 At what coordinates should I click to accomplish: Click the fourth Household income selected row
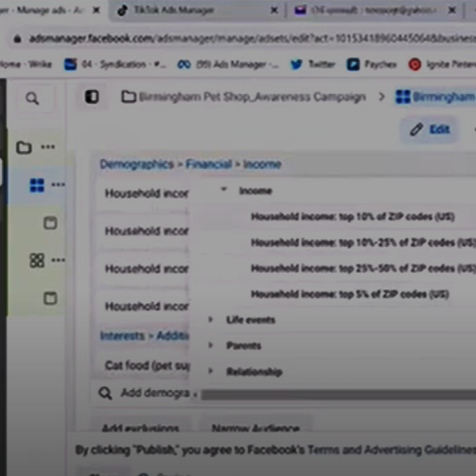click(143, 306)
